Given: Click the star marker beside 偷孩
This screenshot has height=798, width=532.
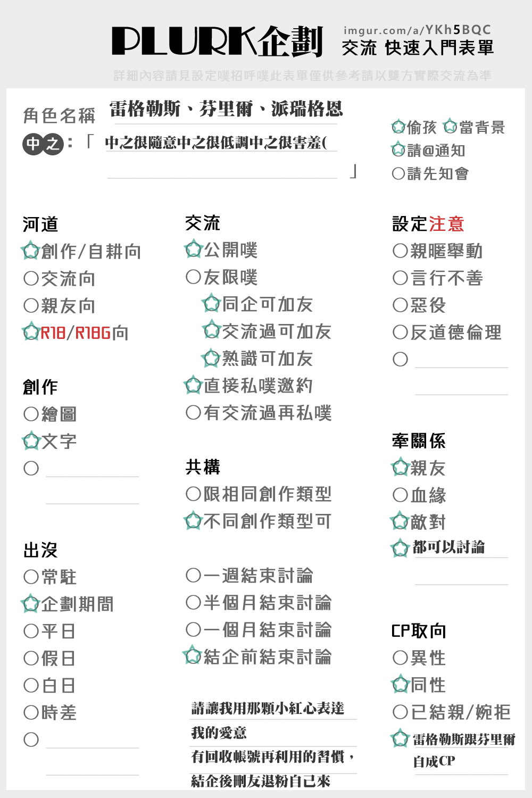Looking at the screenshot, I should tap(398, 127).
